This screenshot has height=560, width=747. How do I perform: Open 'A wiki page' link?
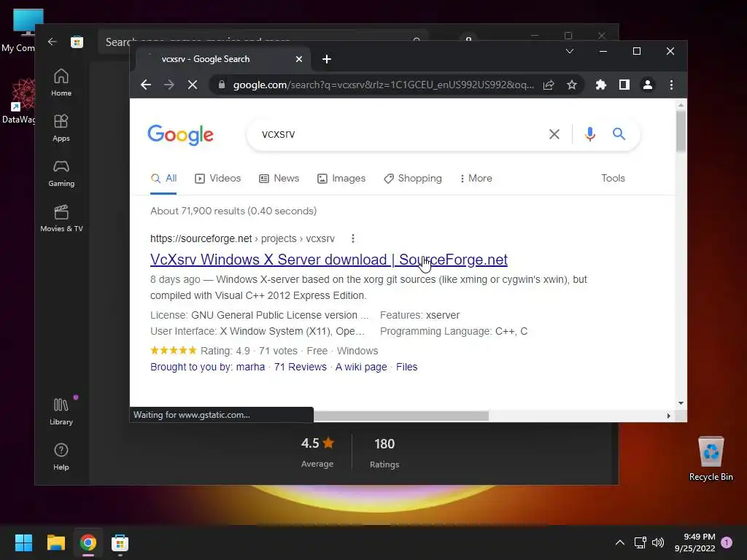point(361,367)
